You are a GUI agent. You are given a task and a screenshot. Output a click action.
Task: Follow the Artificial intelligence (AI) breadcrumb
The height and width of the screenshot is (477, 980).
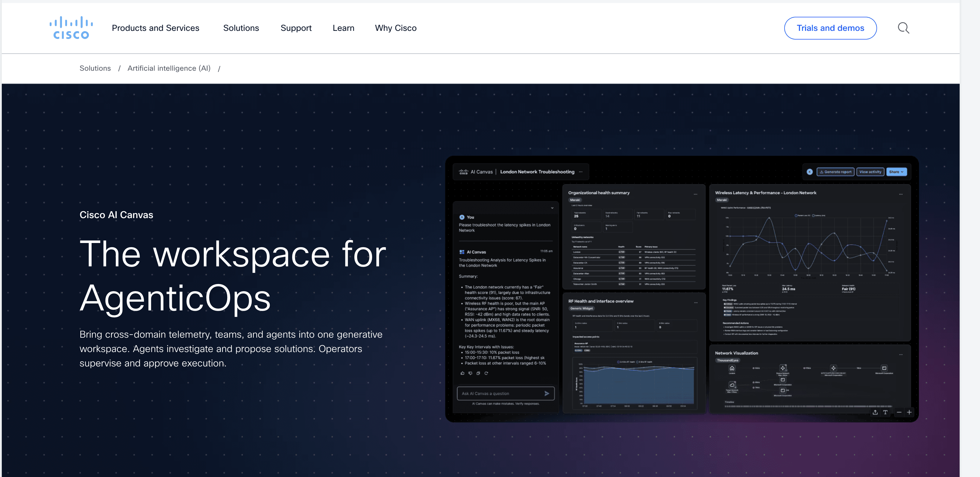click(169, 68)
